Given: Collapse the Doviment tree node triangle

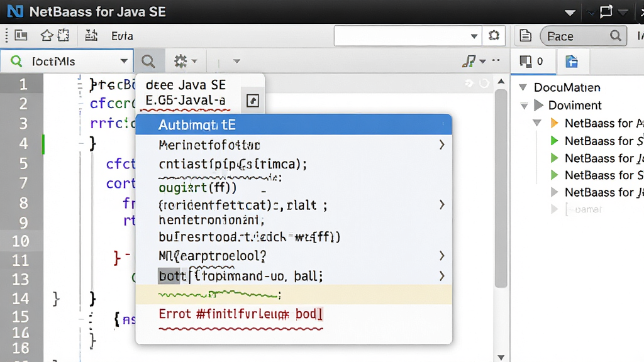Looking at the screenshot, I should tap(524, 106).
